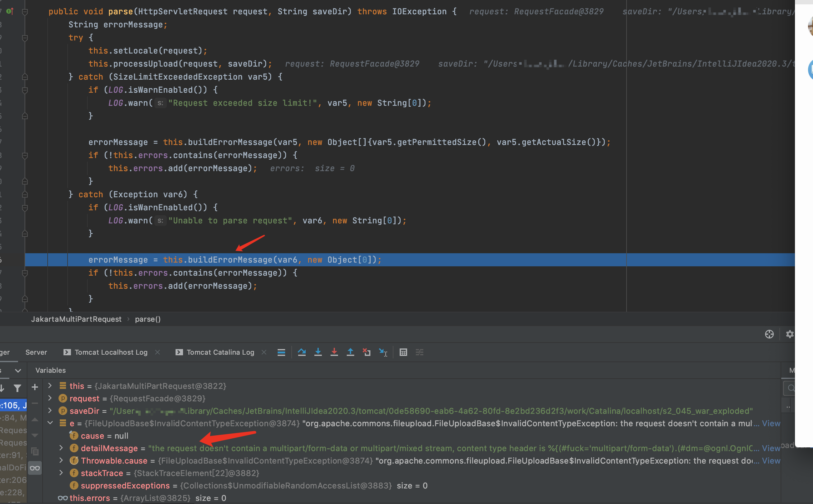Close the Tomcat Localhost Log tab
The width and height of the screenshot is (813, 504).
pyautogui.click(x=157, y=352)
